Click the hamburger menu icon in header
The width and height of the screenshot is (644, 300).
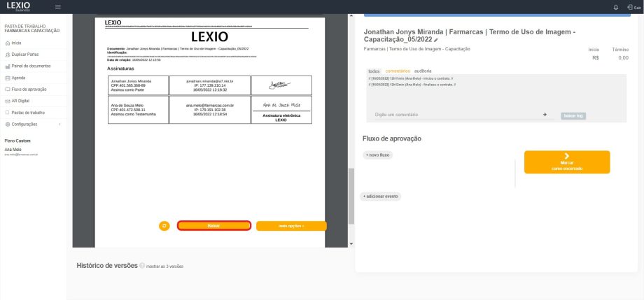click(57, 7)
